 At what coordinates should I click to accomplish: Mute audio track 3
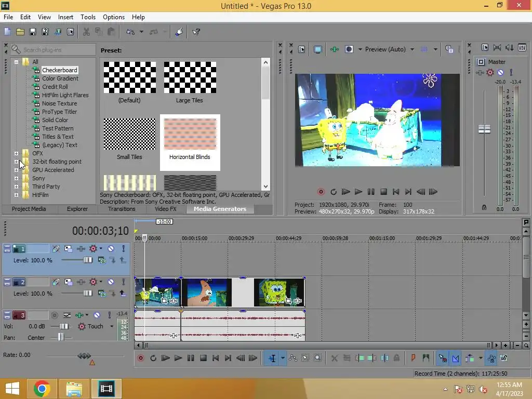tap(97, 315)
